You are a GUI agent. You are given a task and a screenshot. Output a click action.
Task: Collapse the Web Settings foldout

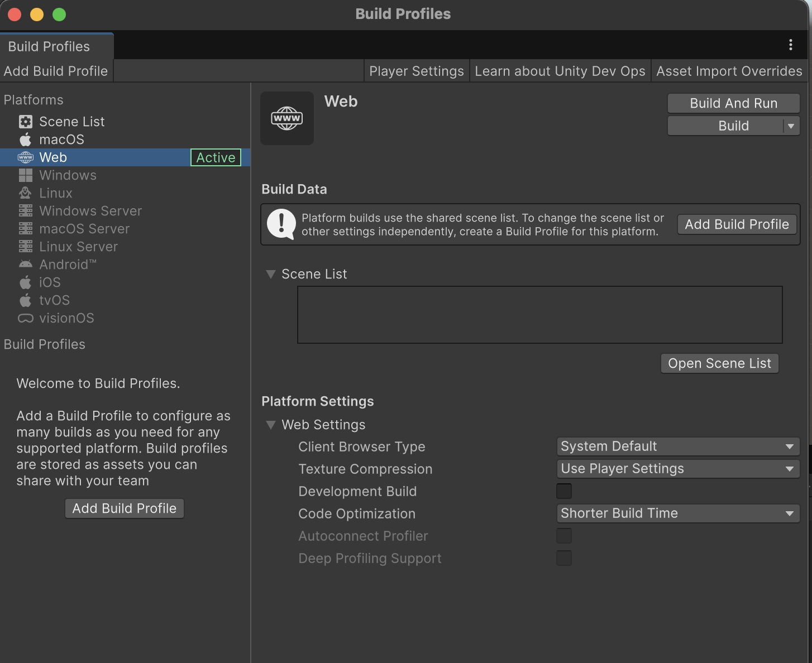click(271, 425)
